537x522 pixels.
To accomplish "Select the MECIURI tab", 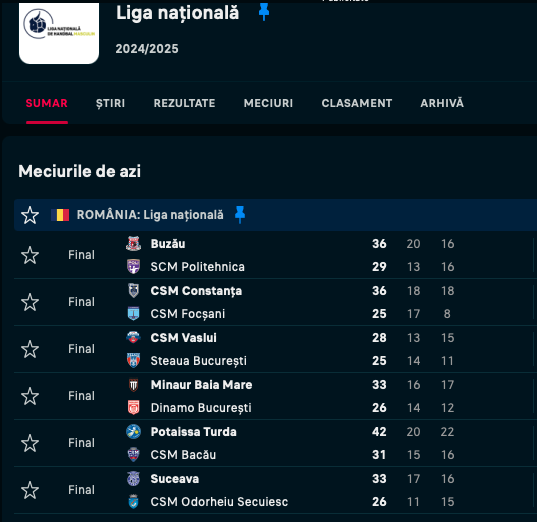I will pyautogui.click(x=268, y=103).
